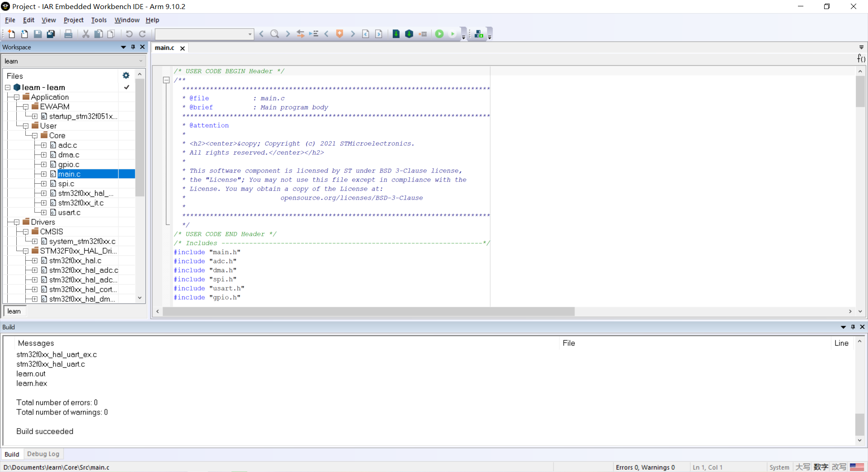The width and height of the screenshot is (868, 472).
Task: Click the Print icon in toolbar
Action: tap(68, 34)
